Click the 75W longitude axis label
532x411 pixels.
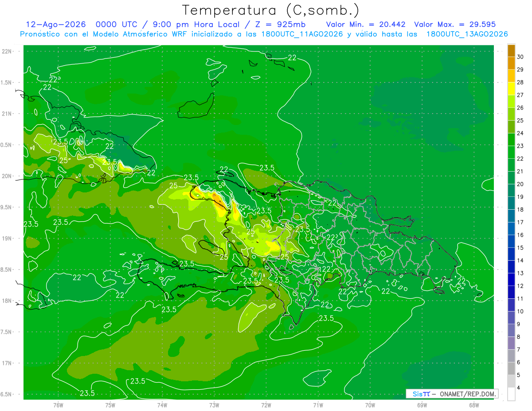pyautogui.click(x=110, y=405)
